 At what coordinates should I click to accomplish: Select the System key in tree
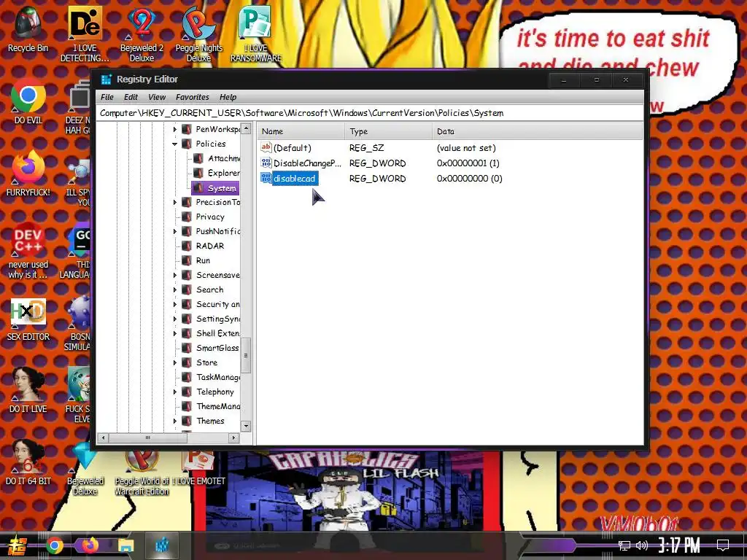click(215, 188)
